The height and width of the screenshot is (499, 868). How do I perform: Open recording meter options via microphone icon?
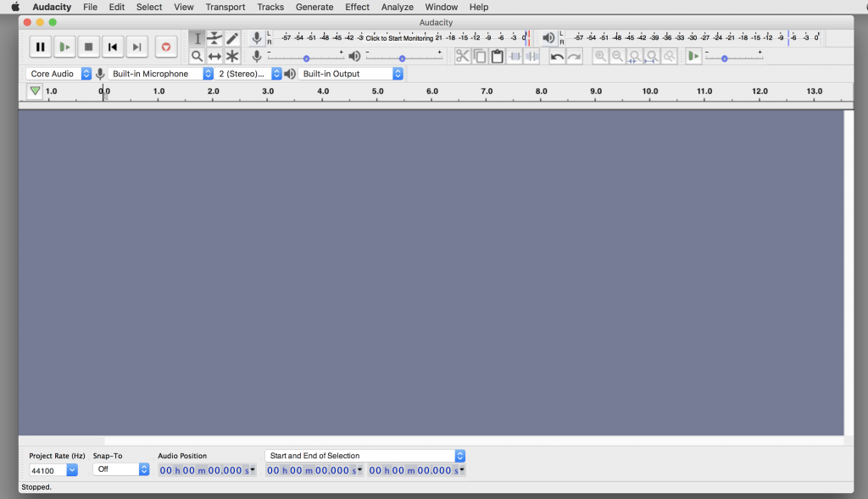pos(256,38)
